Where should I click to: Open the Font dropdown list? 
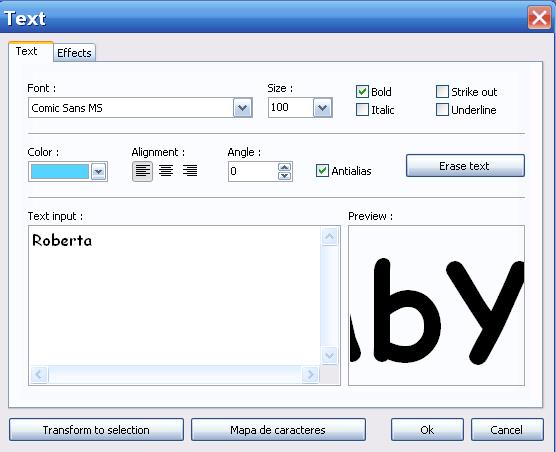[x=243, y=108]
